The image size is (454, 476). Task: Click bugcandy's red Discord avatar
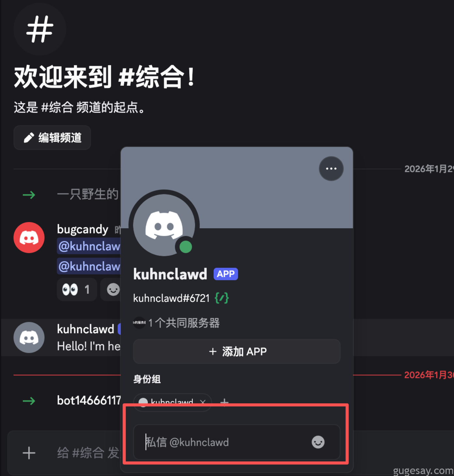[x=29, y=237]
